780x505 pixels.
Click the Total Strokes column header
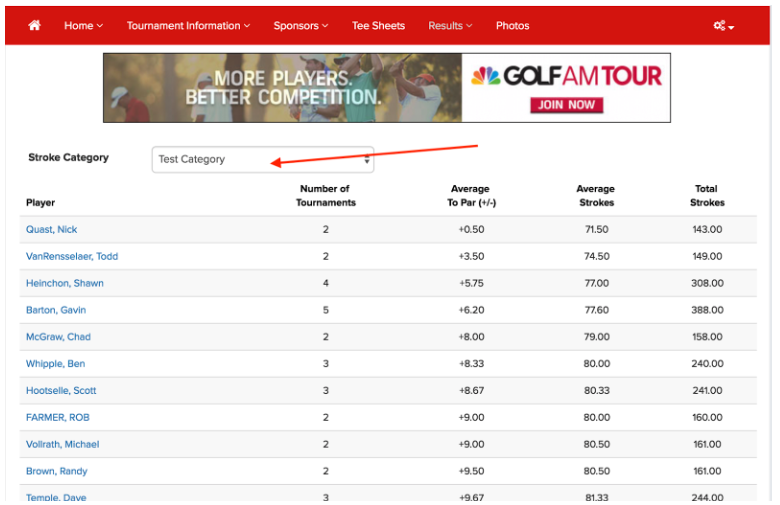pyautogui.click(x=707, y=196)
